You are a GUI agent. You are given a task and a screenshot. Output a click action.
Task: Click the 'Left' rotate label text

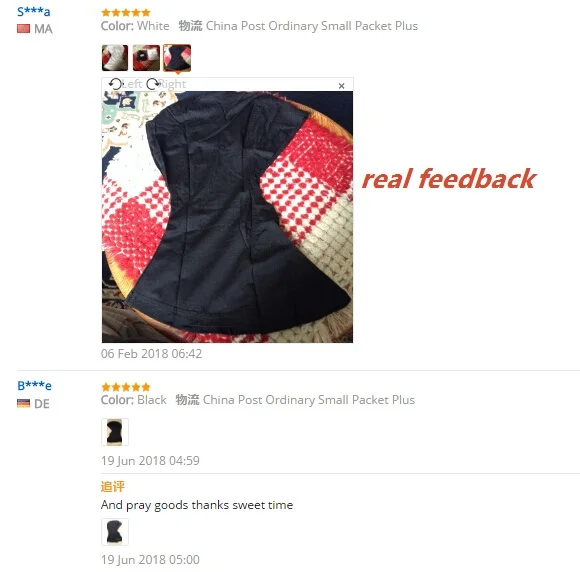[x=132, y=84]
